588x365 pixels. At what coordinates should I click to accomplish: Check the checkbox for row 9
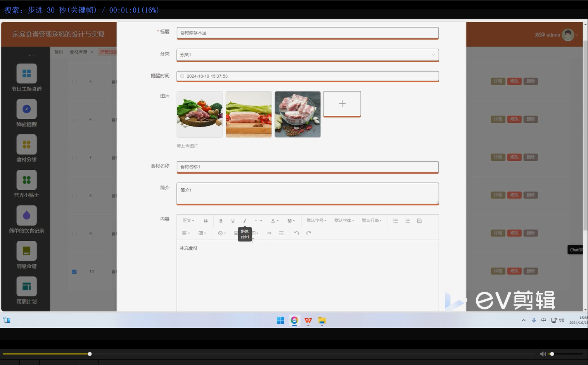(x=74, y=234)
